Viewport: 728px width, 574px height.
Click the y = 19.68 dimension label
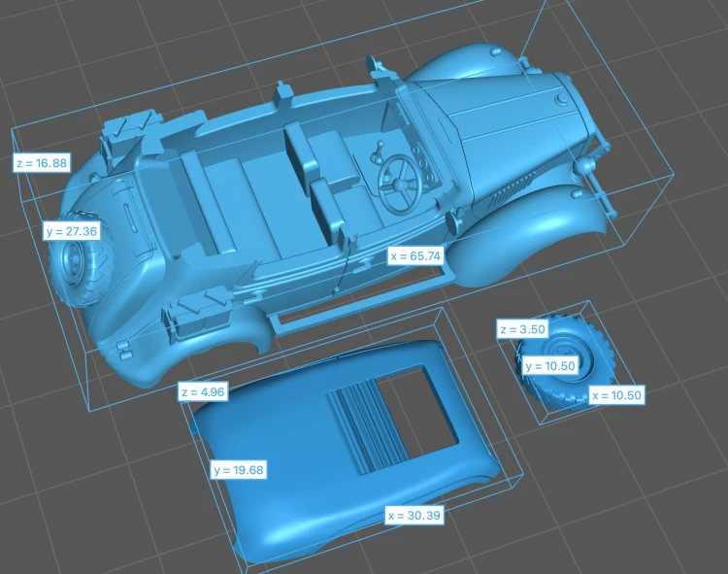[239, 470]
